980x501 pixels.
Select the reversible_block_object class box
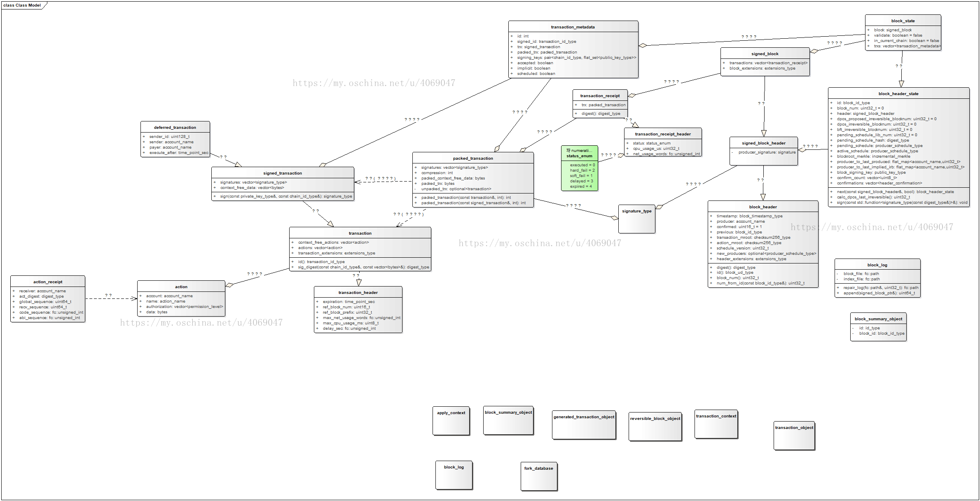point(655,426)
